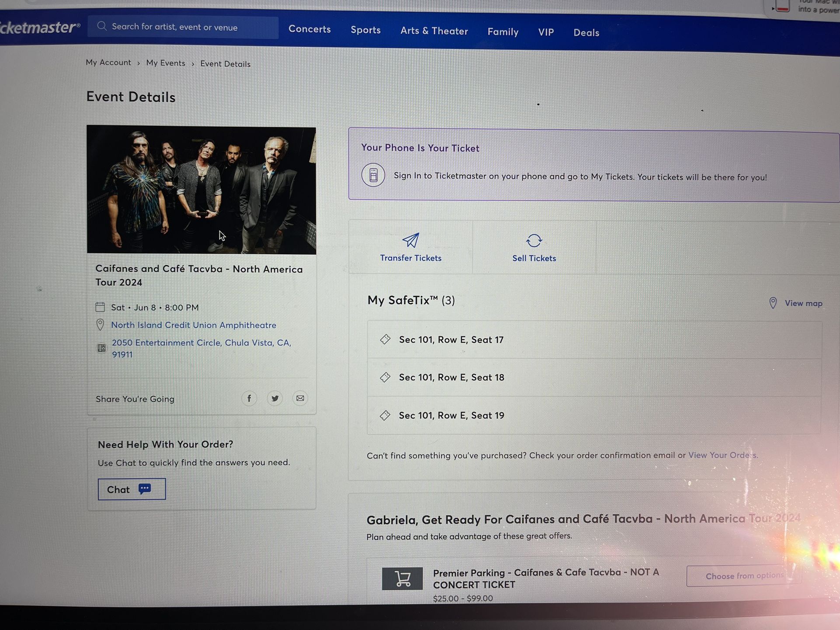Open the Arts & Theater menu
This screenshot has width=840, height=630.
coord(434,31)
